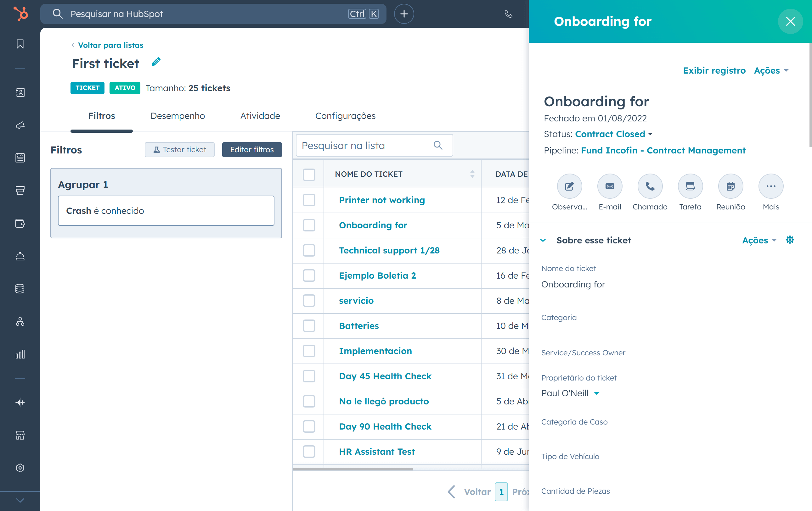812x511 pixels.
Task: Click the Crash é conhecido filter box
Action: pyautogui.click(x=166, y=210)
